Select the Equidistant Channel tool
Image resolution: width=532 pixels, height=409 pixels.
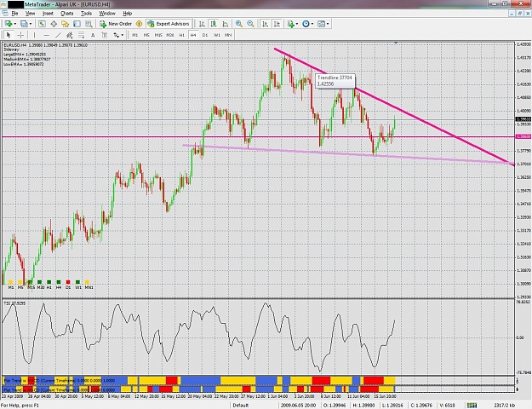point(70,35)
